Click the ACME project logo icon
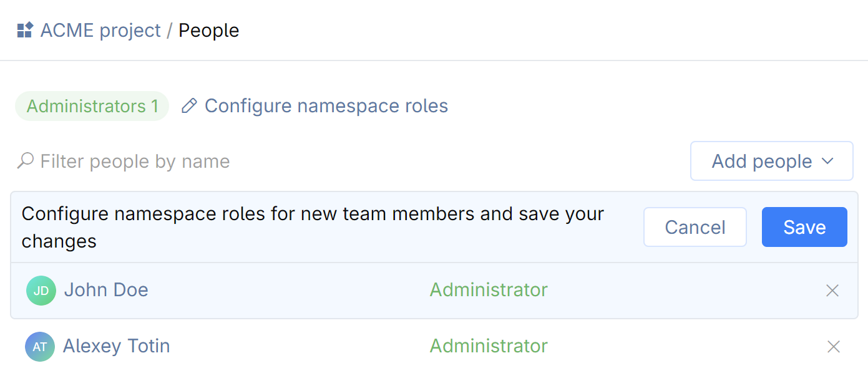Screen dimensions: 868x391 24,29
